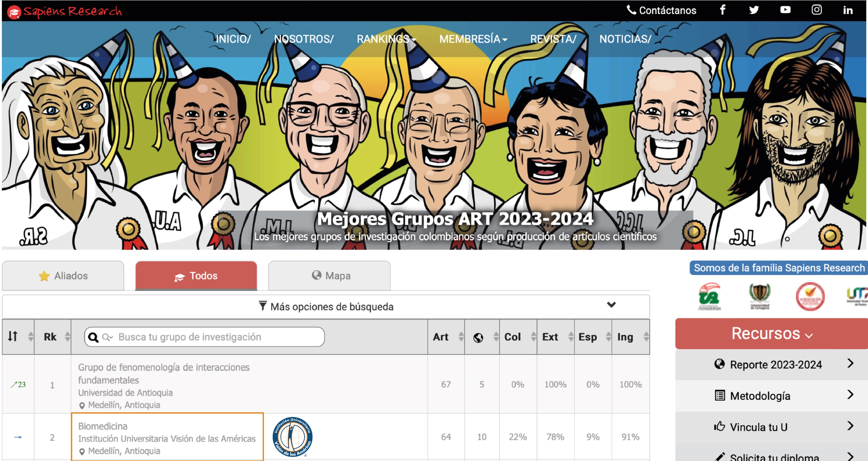Expand Más opciones de búsqueda panel
Screen dimensions: 868x461
point(326,307)
